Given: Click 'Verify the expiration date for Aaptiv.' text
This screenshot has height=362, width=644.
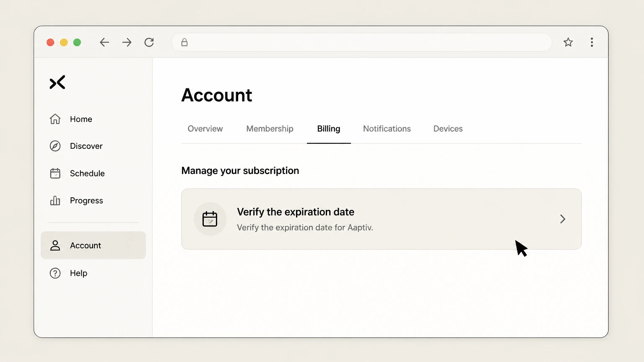Looking at the screenshot, I should point(305,228).
